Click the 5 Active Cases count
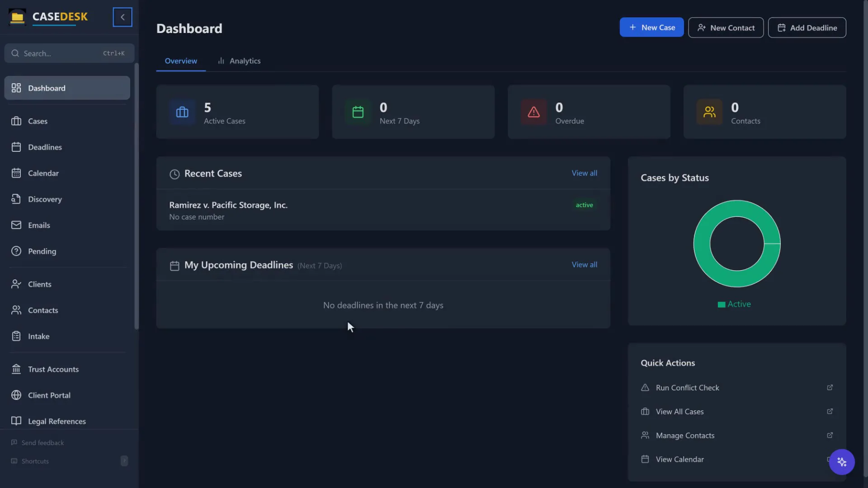 (208, 108)
